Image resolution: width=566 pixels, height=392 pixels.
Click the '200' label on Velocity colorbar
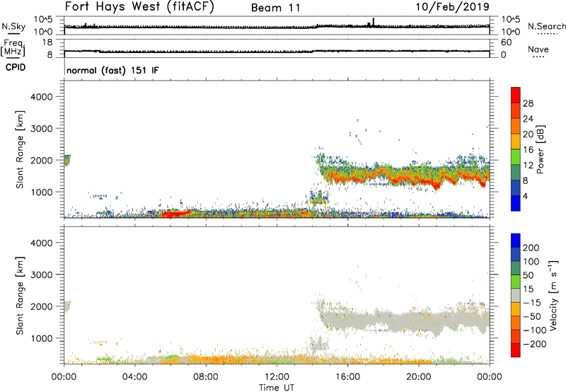pyautogui.click(x=531, y=248)
